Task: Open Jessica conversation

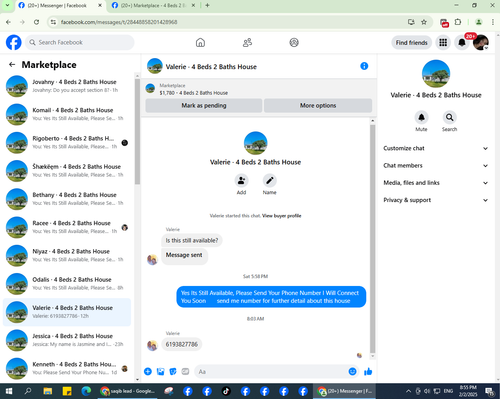Action: point(67,340)
